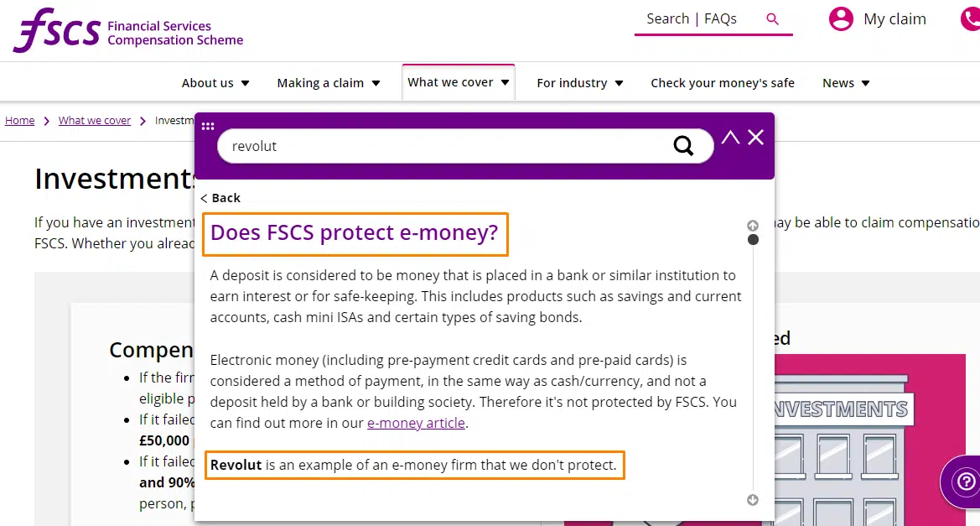Viewport: 980px width, 526px height.
Task: Open the News dropdown menu
Action: pyautogui.click(x=846, y=82)
